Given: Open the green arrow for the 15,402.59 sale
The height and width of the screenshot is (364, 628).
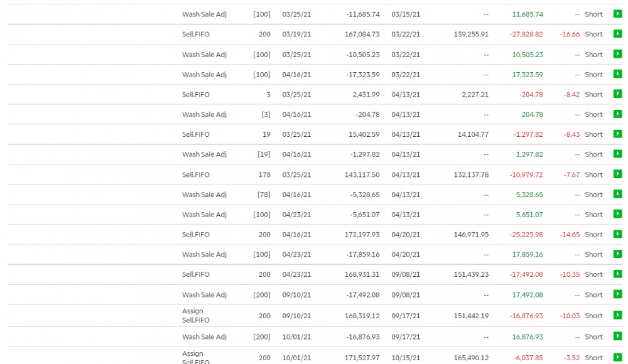Looking at the screenshot, I should (x=617, y=134).
